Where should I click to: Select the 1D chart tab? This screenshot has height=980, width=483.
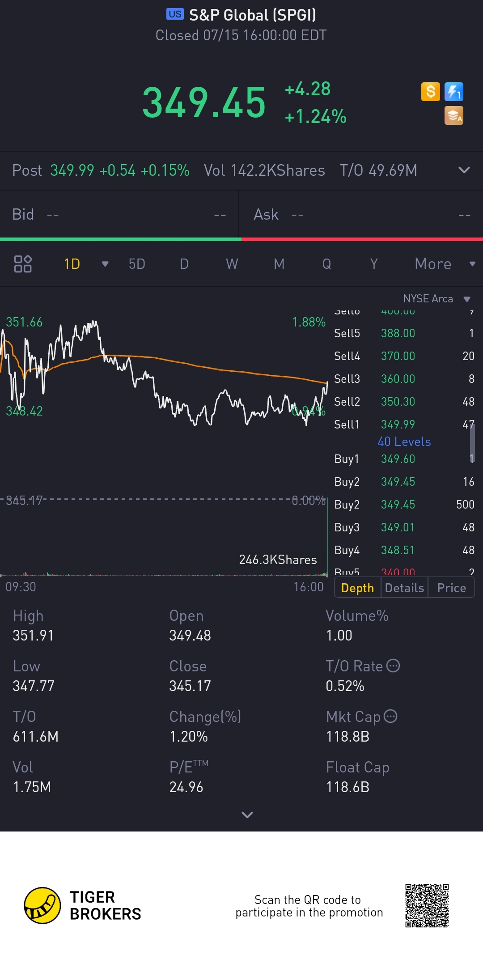(x=72, y=264)
